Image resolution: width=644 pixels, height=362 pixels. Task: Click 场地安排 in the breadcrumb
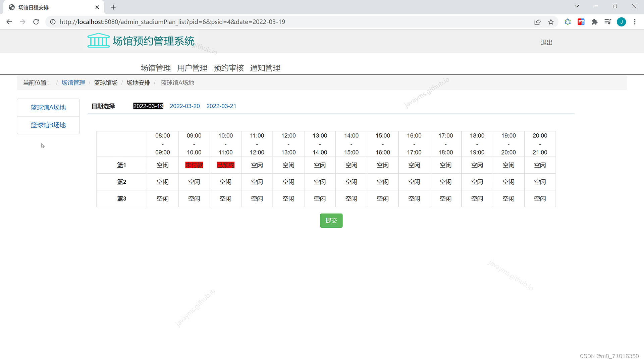coord(138,83)
